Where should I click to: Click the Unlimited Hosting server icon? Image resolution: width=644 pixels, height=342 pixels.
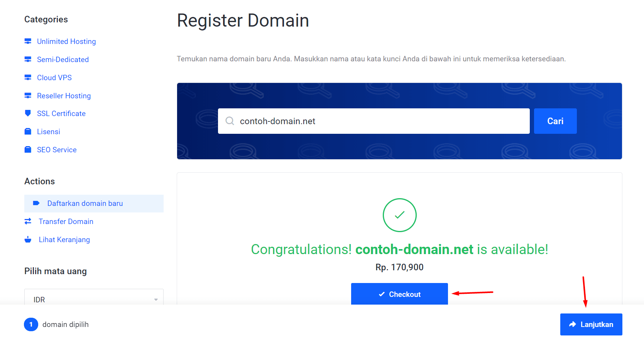(x=28, y=41)
